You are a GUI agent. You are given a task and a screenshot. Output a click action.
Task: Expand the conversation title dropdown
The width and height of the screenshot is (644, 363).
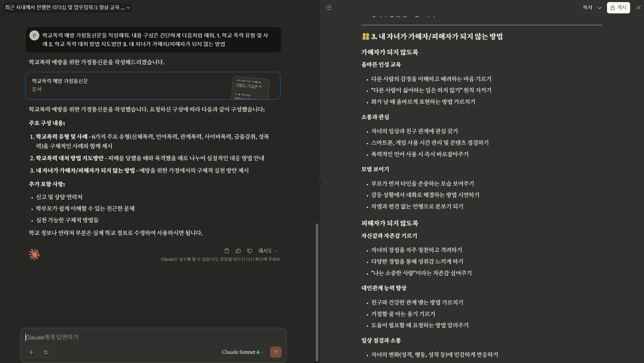(128, 8)
